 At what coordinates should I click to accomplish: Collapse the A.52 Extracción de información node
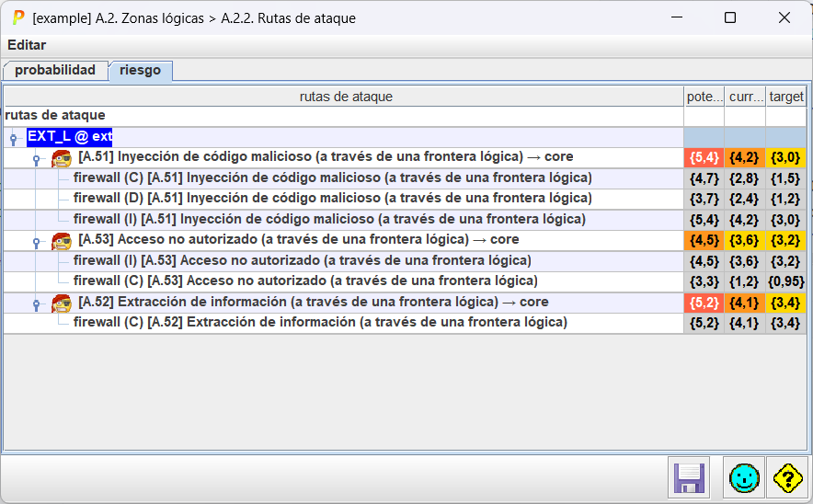click(36, 304)
